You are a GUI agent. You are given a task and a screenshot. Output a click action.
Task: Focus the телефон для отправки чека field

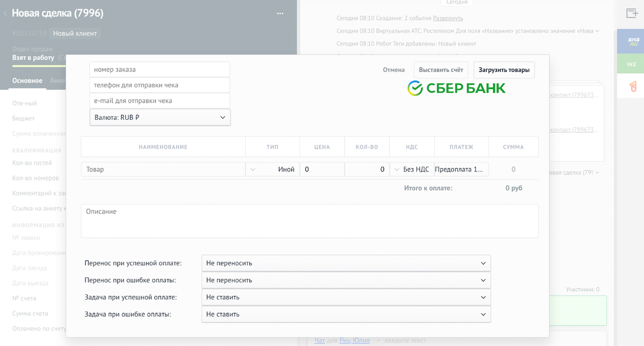160,85
